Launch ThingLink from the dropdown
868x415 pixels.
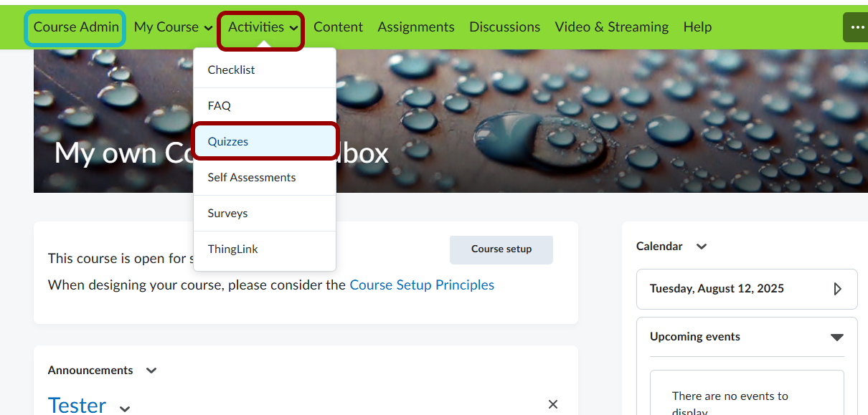[232, 249]
